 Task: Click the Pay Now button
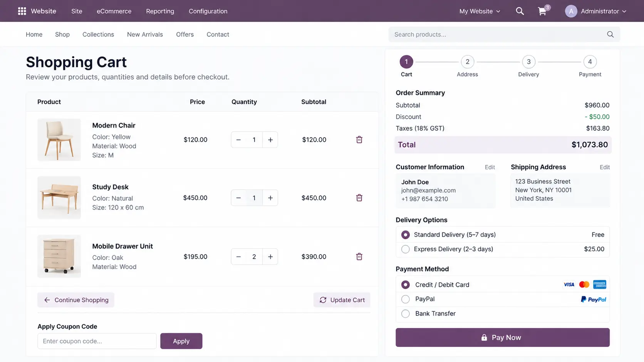tap(502, 337)
